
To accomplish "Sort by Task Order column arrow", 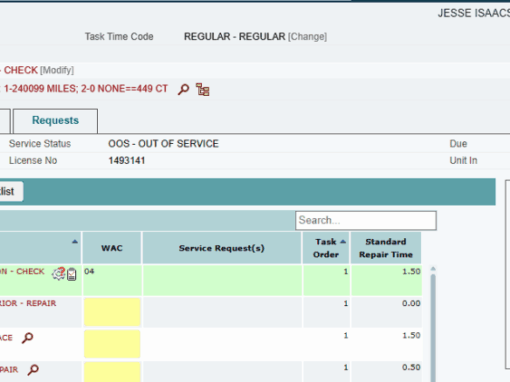I will click(343, 242).
